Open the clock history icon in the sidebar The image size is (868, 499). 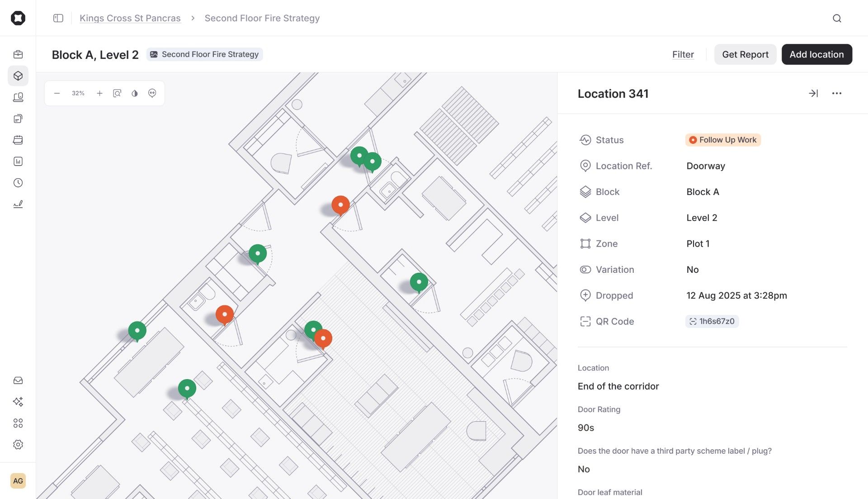point(18,182)
